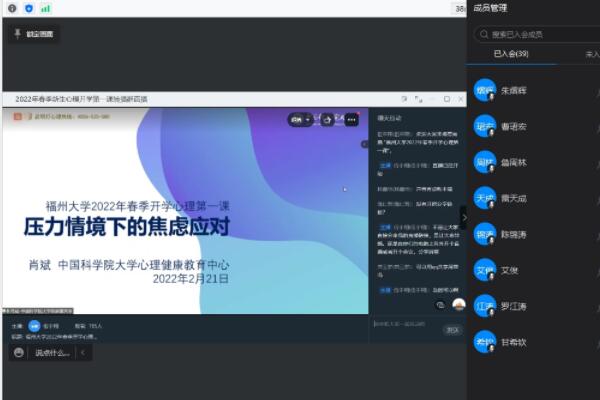Click the emoji smiley icon in the bottom bar
600x400 pixels.
tap(18, 353)
